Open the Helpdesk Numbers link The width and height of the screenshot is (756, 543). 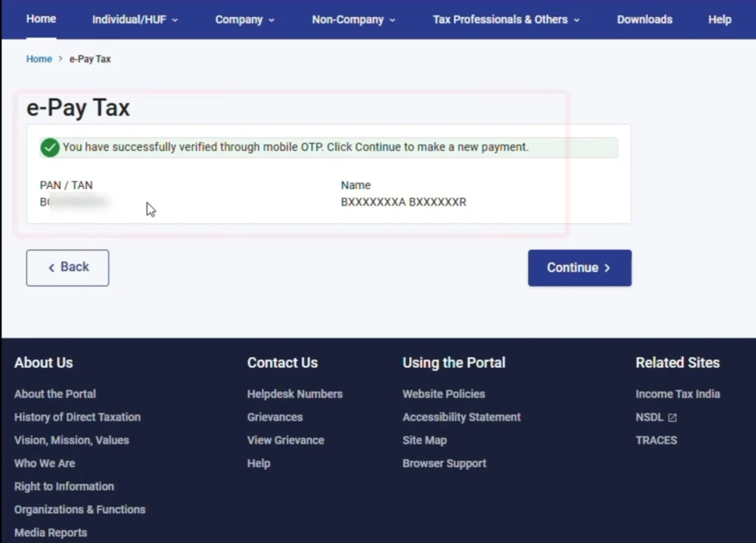pos(295,395)
